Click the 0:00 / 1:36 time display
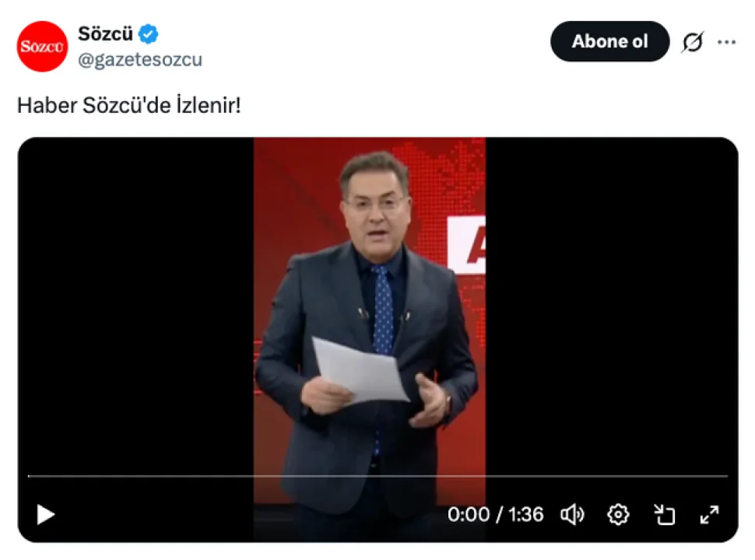755x560 pixels. tap(495, 514)
